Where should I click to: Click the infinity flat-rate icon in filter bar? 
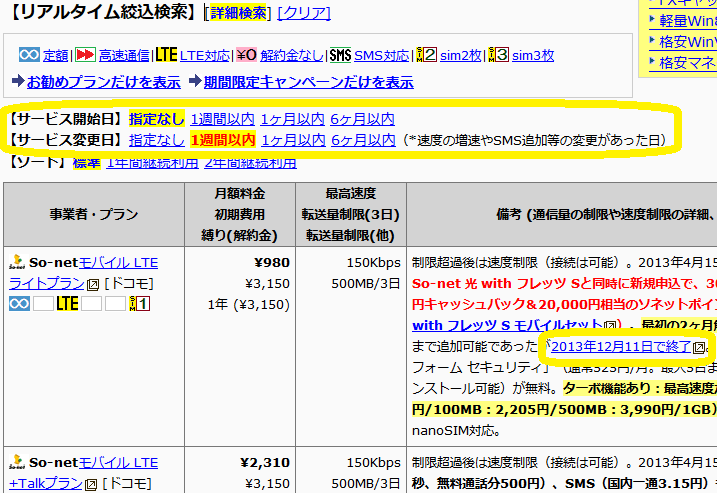[x=29, y=55]
